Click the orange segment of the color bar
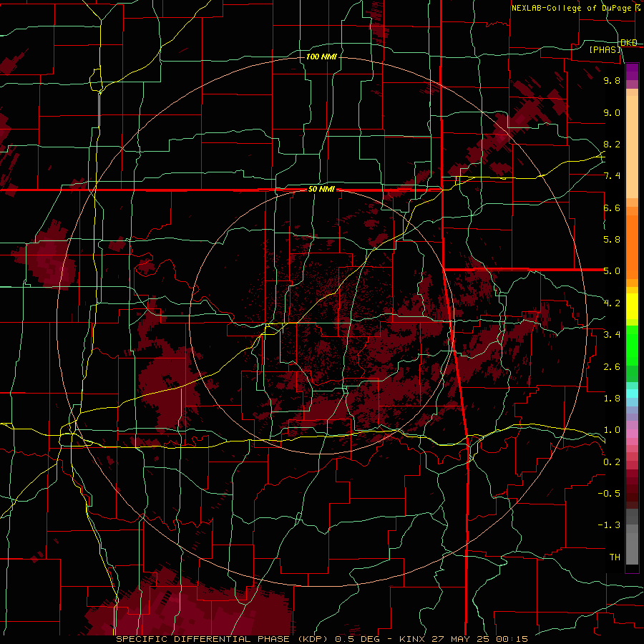644x644 pixels. tap(632, 246)
